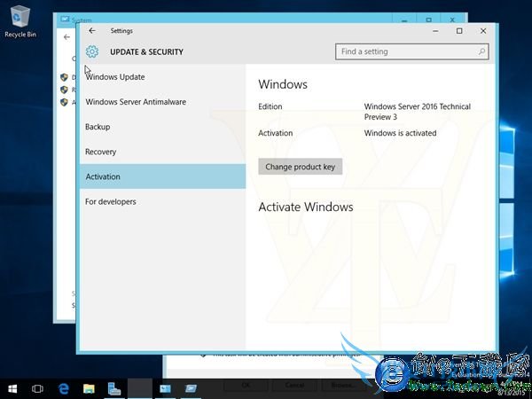This screenshot has height=399, width=532.
Task: Open the last taskbar window icon
Action: [191, 388]
